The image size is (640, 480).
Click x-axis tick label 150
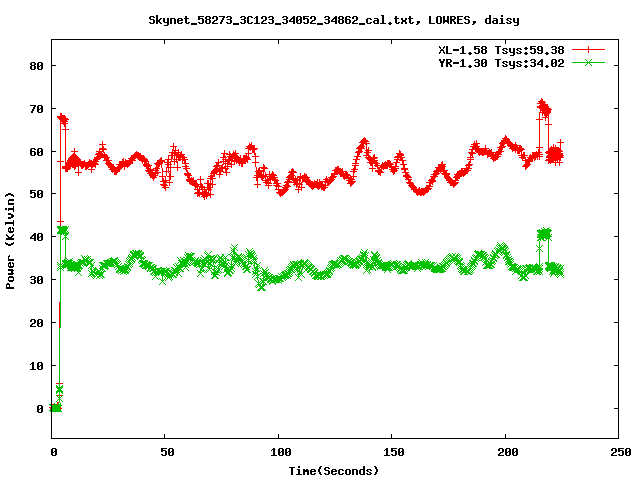[x=394, y=452]
